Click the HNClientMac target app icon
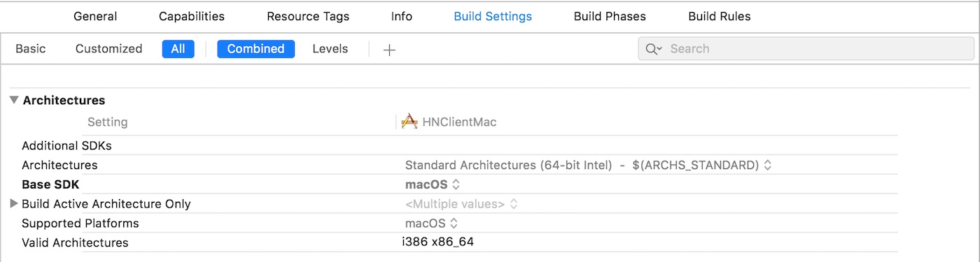Screen dimensions: 980x262 click(409, 122)
